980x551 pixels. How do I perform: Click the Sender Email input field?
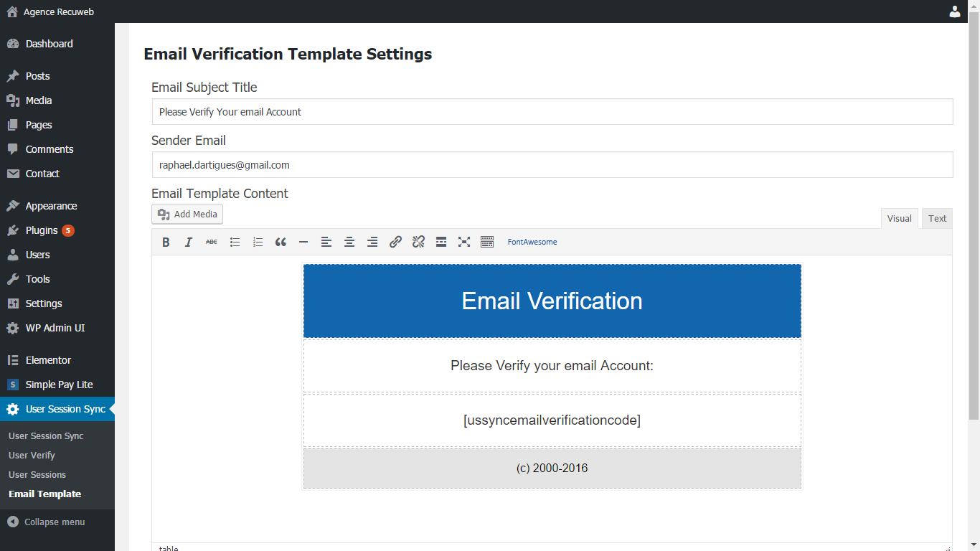552,165
